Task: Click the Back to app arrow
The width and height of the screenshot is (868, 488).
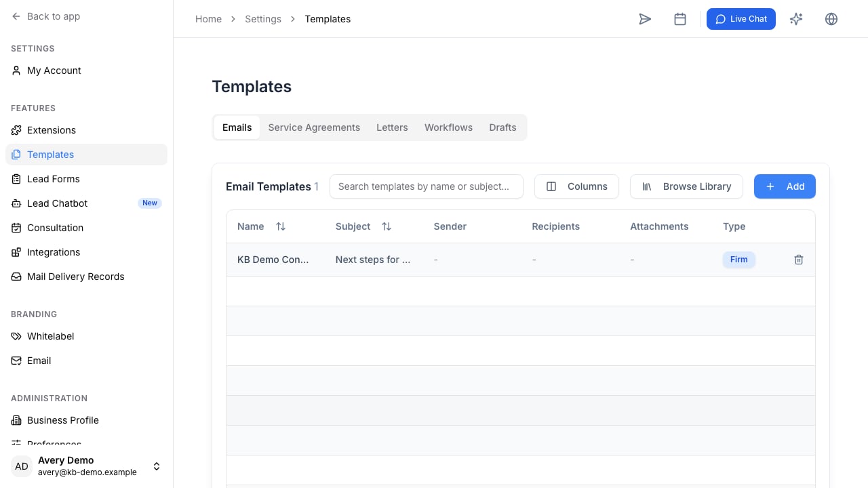Action: [16, 16]
